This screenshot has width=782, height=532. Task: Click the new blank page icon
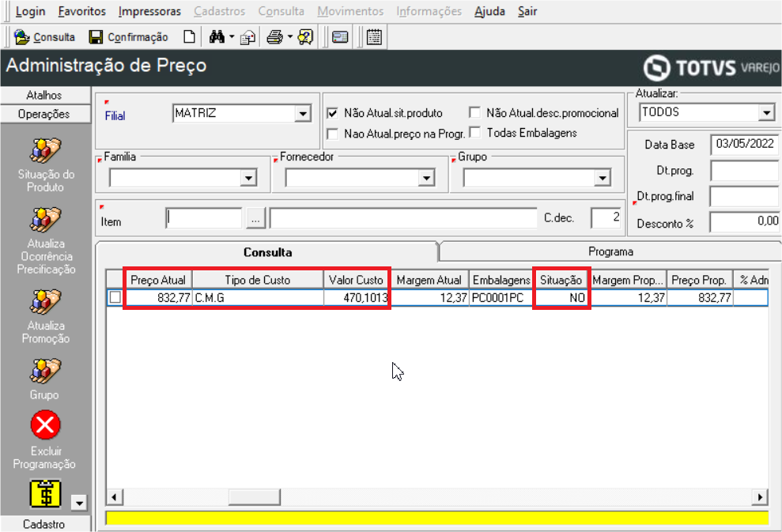(189, 37)
